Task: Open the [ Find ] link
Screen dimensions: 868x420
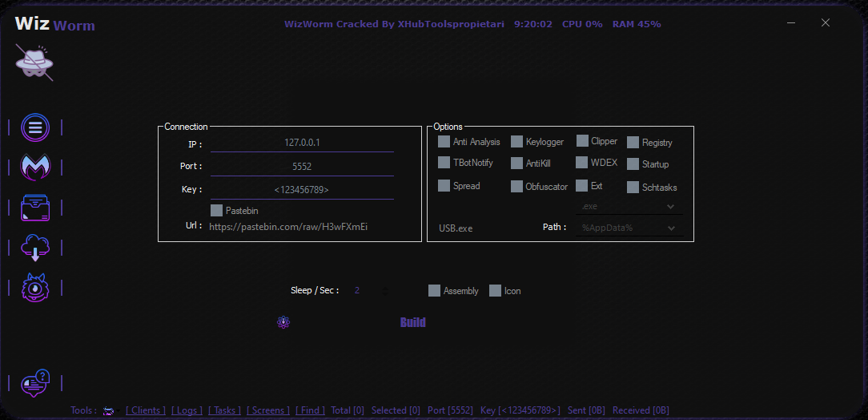Action: point(311,410)
